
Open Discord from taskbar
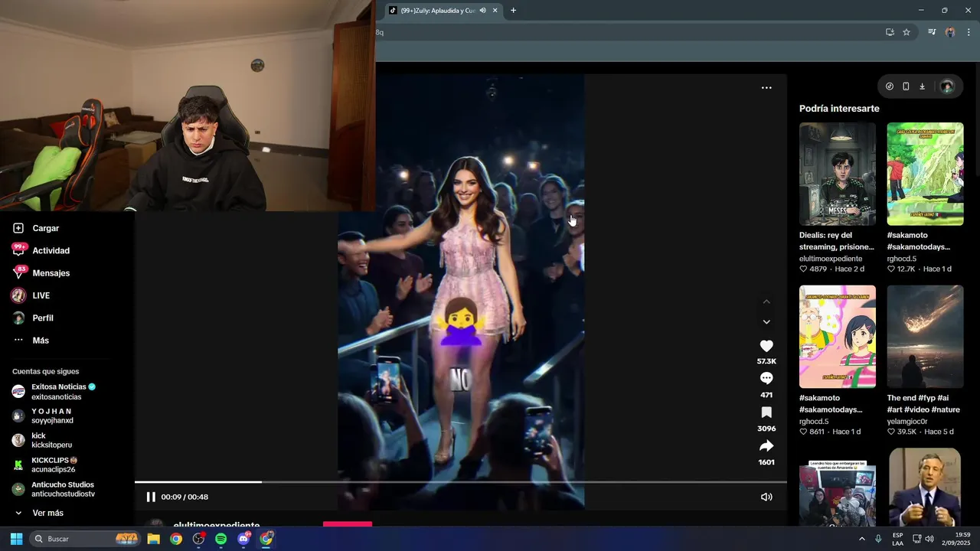point(243,539)
